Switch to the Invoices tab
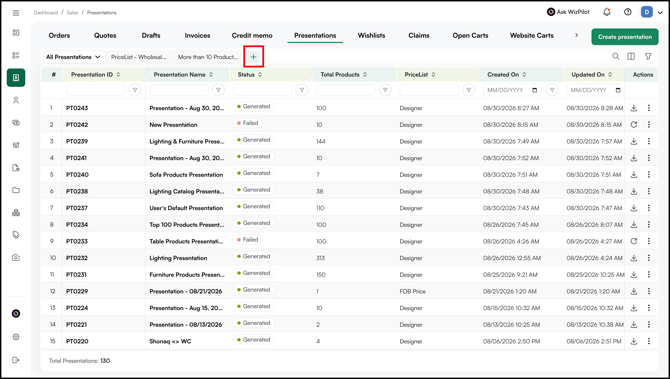This screenshot has width=670, height=379. point(197,35)
